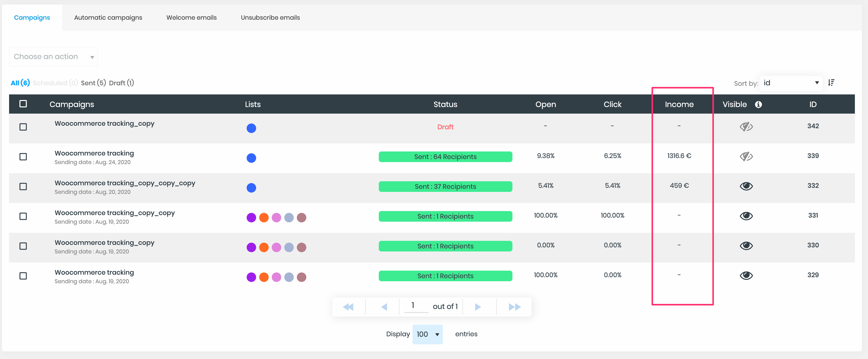Toggle hidden eye for campaign 342
The width and height of the screenshot is (868, 359).
[x=746, y=126]
